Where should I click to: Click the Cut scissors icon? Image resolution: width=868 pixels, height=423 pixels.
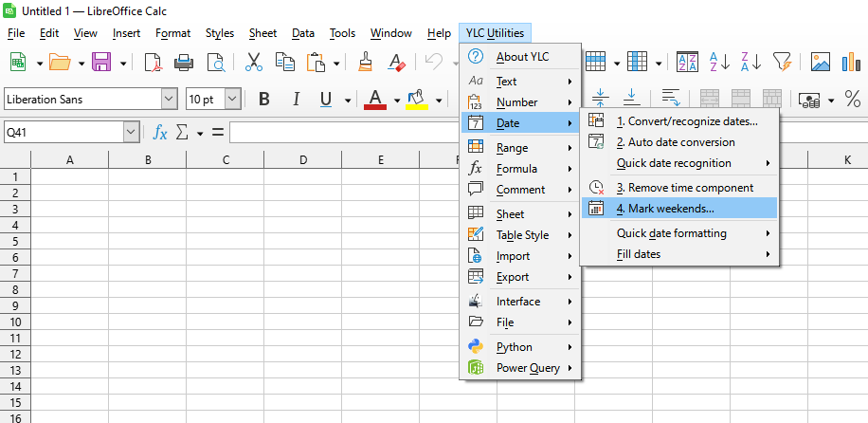[253, 63]
